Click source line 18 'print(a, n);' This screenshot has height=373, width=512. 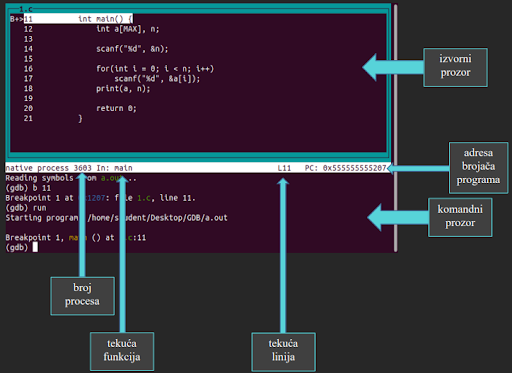(123, 89)
